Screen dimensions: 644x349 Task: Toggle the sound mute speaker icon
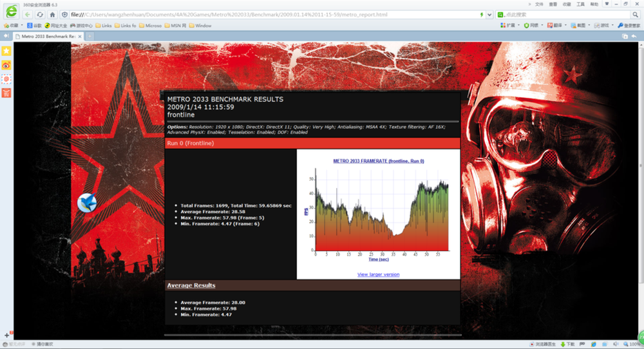616,344
